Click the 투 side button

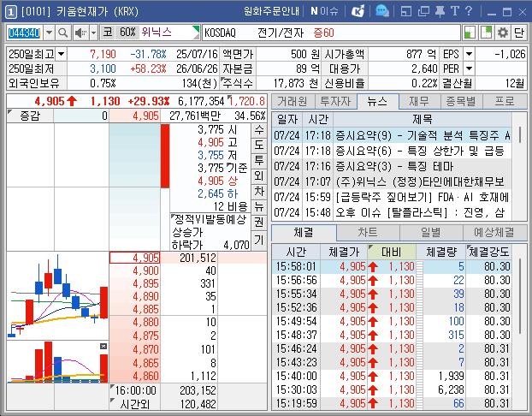click(259, 160)
